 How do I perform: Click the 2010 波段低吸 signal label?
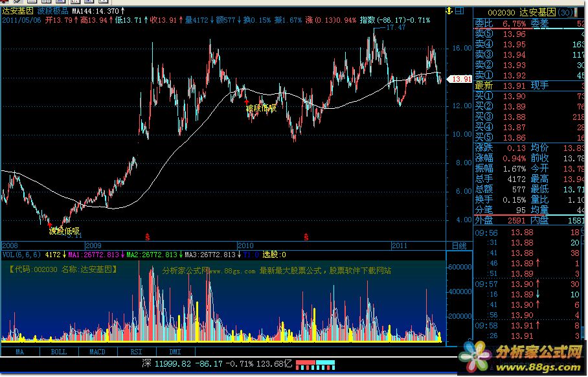pyautogui.click(x=262, y=108)
